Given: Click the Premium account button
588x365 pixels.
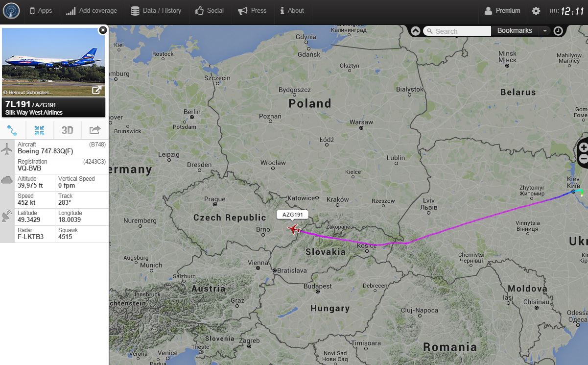Looking at the screenshot, I should pyautogui.click(x=502, y=11).
